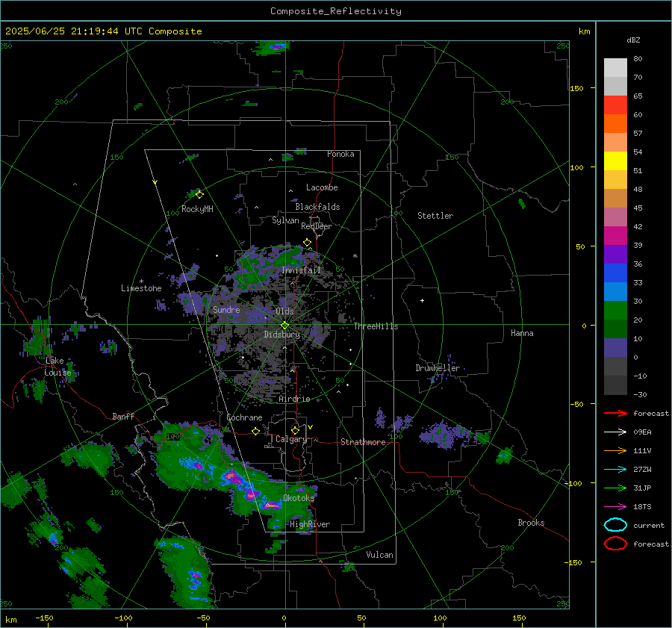Click the orange 111V arrow legend icon
The height and width of the screenshot is (628, 672).
[x=615, y=450]
